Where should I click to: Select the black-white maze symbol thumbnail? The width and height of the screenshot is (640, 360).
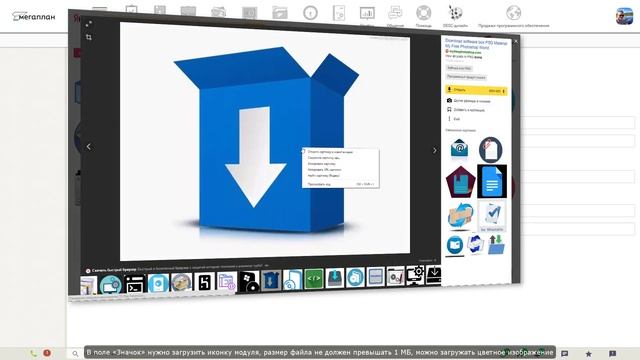pos(204,282)
